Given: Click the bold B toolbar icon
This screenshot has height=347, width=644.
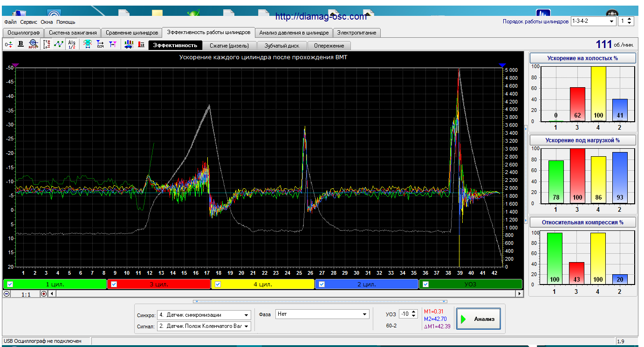Looking at the screenshot, I should (x=21, y=44).
